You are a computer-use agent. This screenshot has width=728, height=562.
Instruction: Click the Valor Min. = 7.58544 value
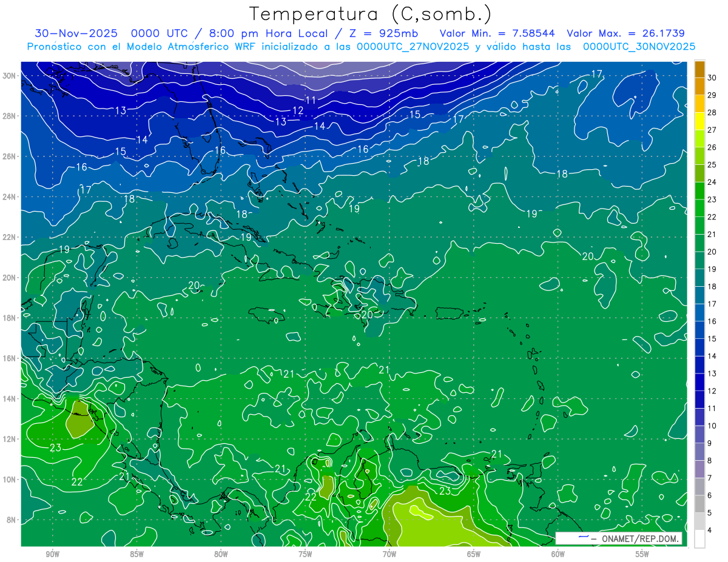(x=497, y=33)
